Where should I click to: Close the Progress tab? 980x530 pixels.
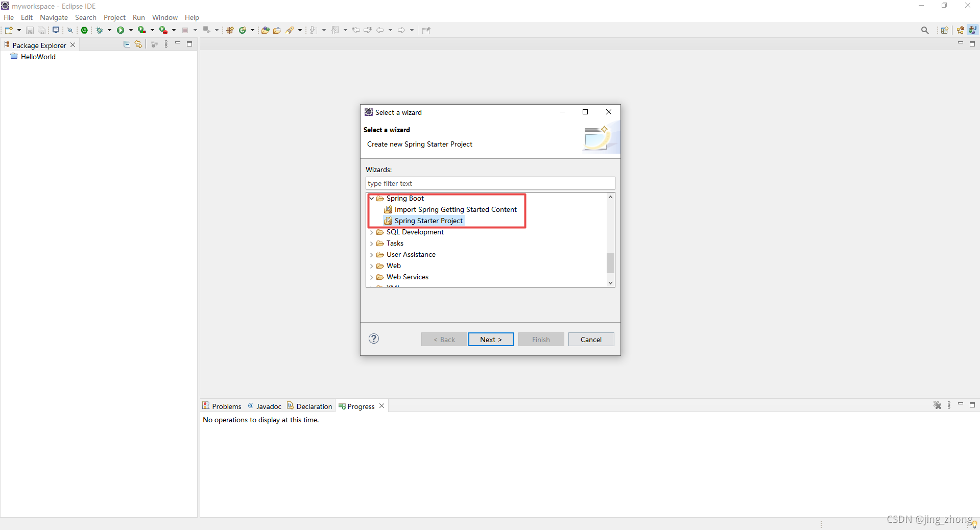[x=382, y=406]
